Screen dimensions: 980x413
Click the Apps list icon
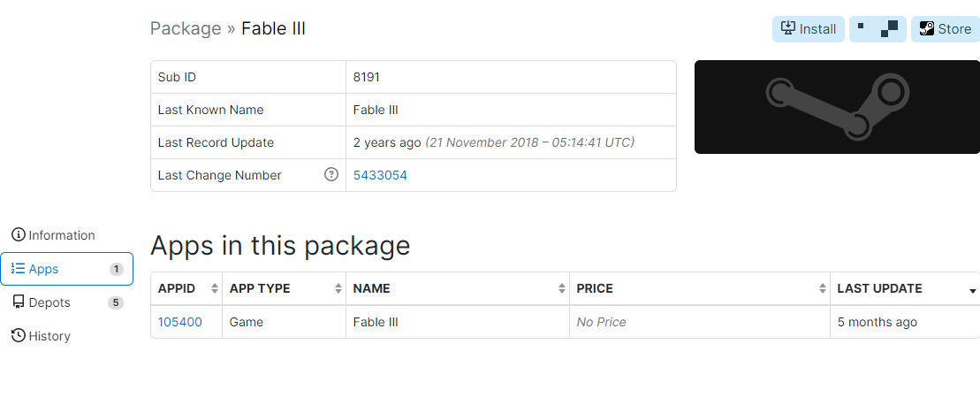pyautogui.click(x=19, y=269)
